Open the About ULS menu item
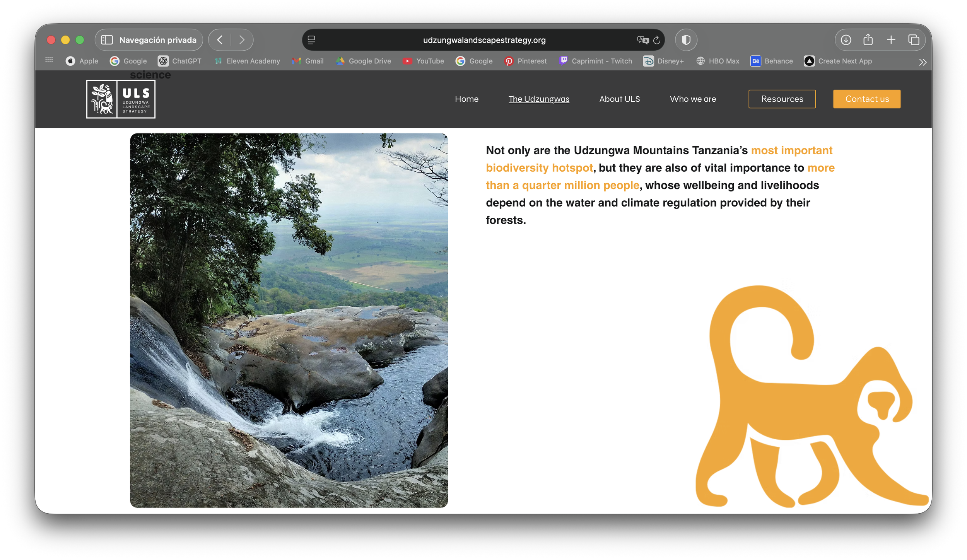 (619, 99)
